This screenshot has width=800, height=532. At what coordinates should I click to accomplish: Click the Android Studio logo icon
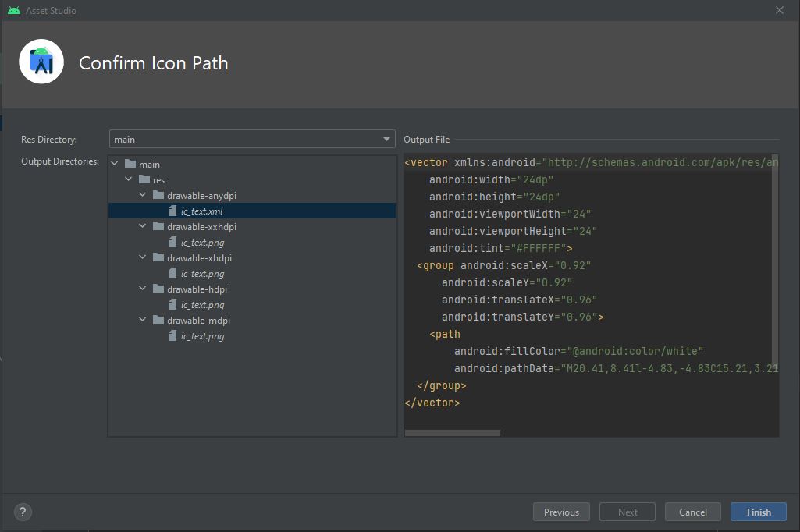click(41, 62)
